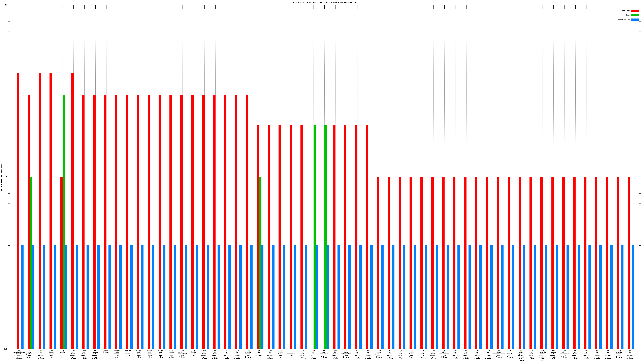
Task: Click the dnsbl-1.uceprotect.net 5 hops label
Action: point(183,354)
